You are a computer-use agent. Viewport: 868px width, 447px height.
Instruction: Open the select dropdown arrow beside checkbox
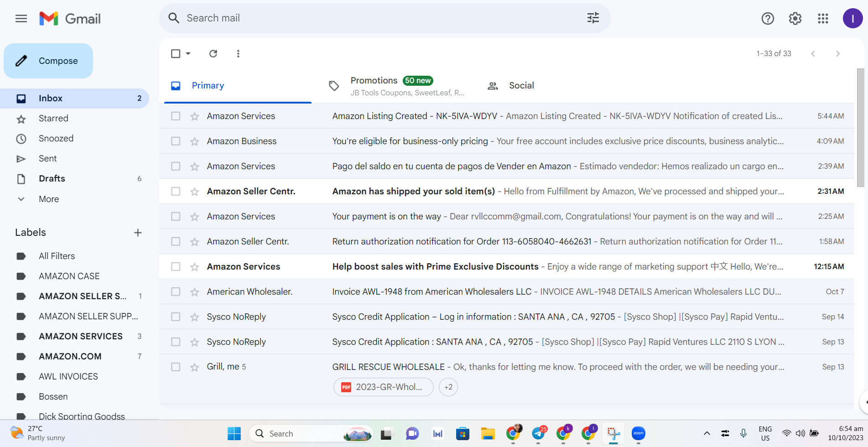tap(188, 53)
